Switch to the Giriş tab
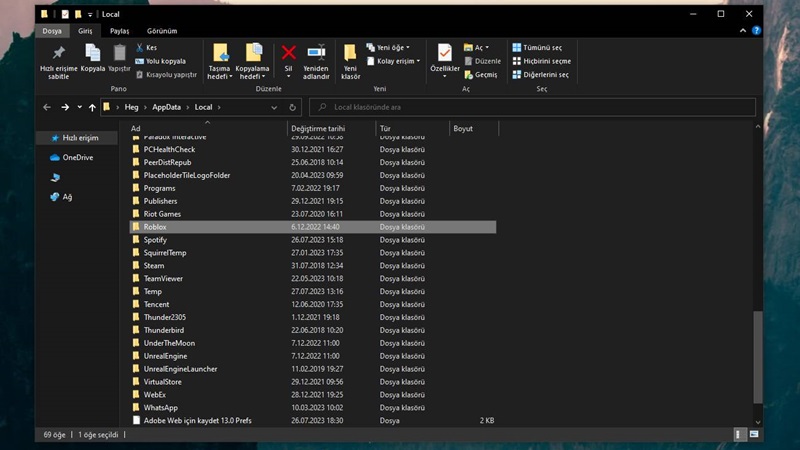This screenshot has width=800, height=450. pyautogui.click(x=85, y=31)
